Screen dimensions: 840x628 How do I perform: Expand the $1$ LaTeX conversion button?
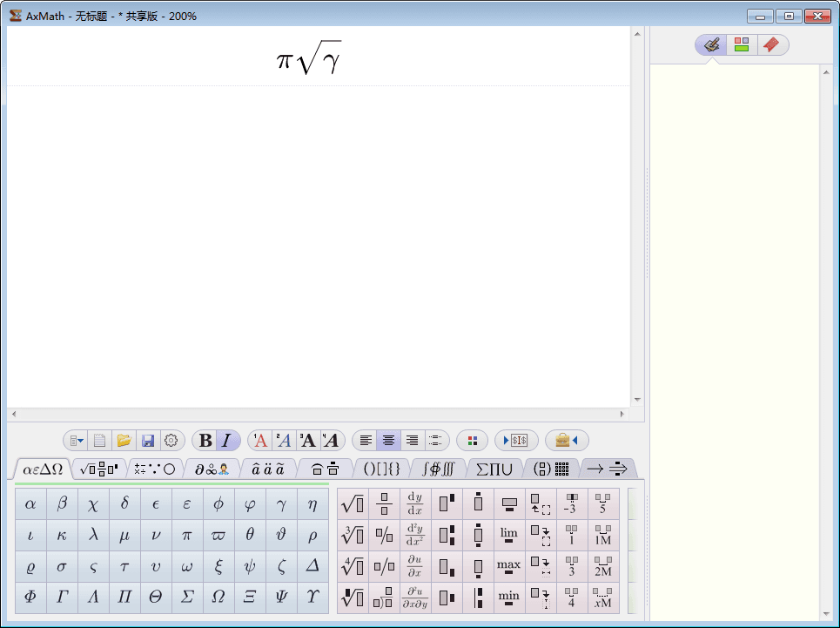click(516, 441)
